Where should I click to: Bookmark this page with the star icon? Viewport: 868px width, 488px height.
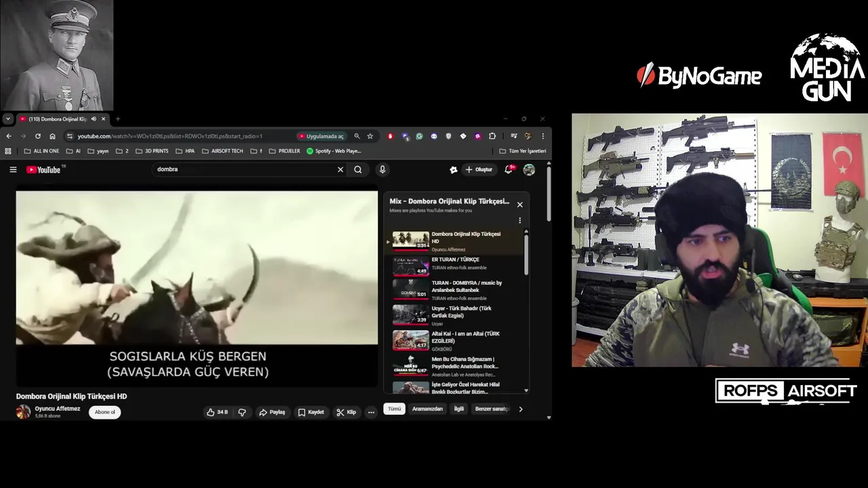(370, 136)
